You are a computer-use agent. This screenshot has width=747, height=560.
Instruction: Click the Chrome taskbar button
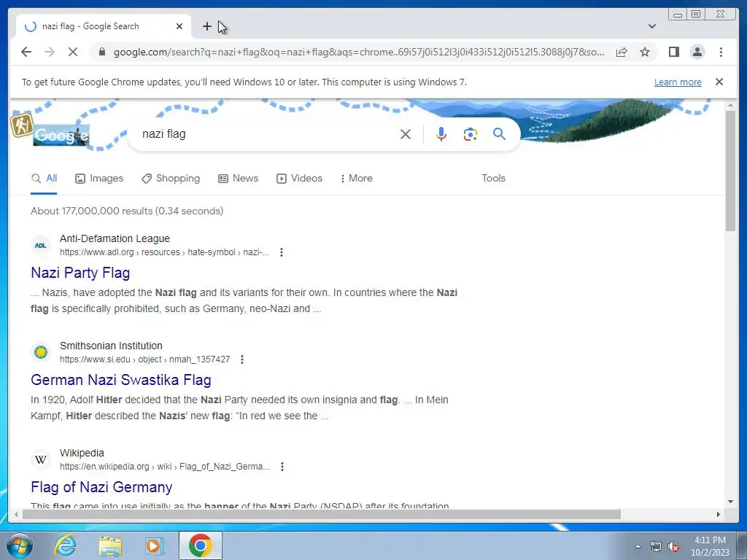tap(200, 545)
